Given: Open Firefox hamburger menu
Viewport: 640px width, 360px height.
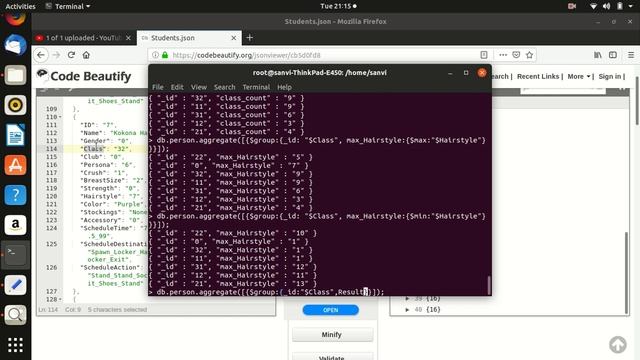Looking at the screenshot, I should tap(631, 55).
